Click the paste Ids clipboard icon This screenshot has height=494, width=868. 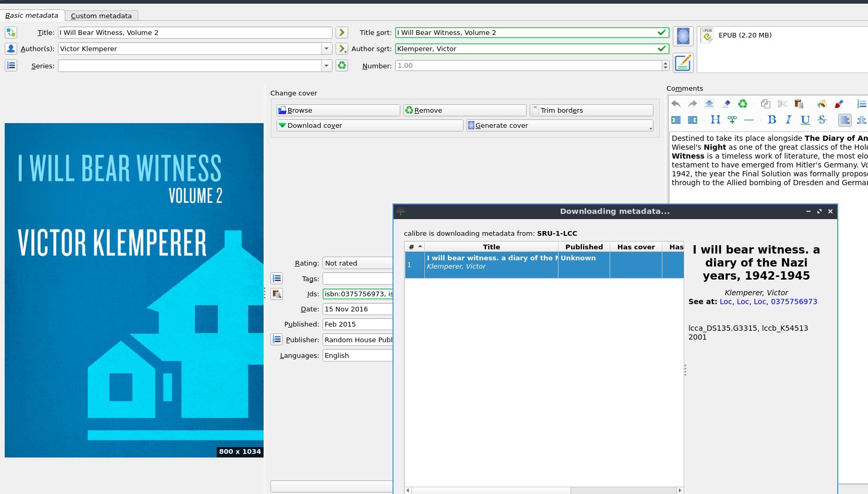point(277,294)
